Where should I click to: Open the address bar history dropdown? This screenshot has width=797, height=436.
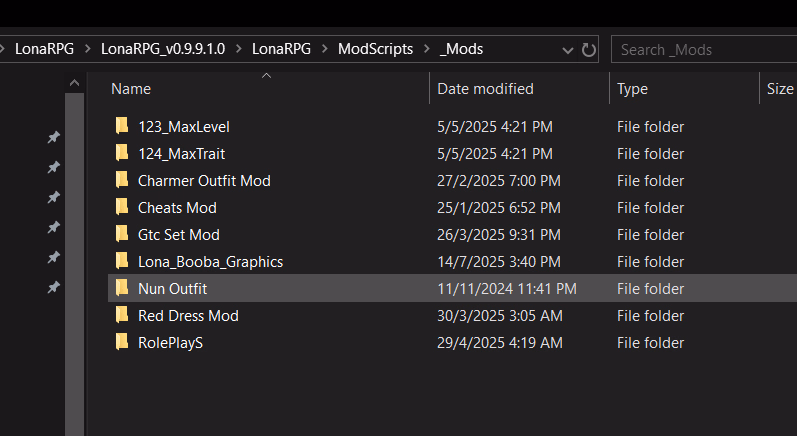568,50
